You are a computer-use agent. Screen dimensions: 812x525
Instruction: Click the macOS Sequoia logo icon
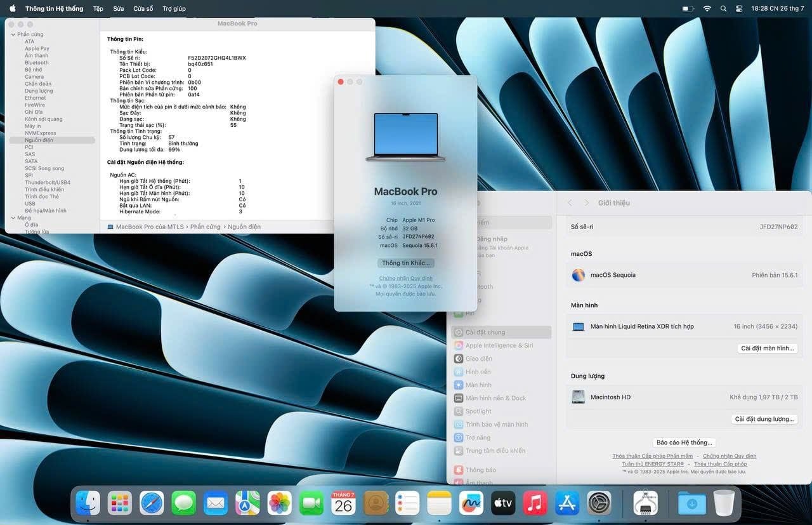pyautogui.click(x=579, y=275)
